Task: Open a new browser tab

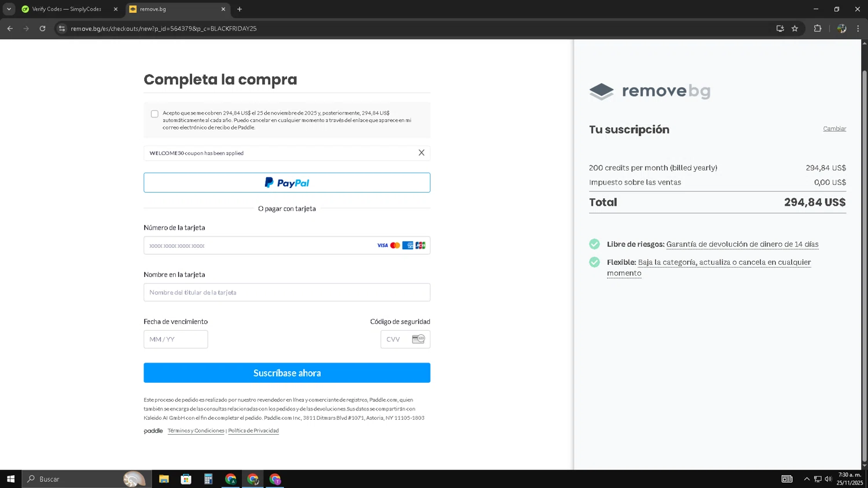Action: tap(240, 9)
